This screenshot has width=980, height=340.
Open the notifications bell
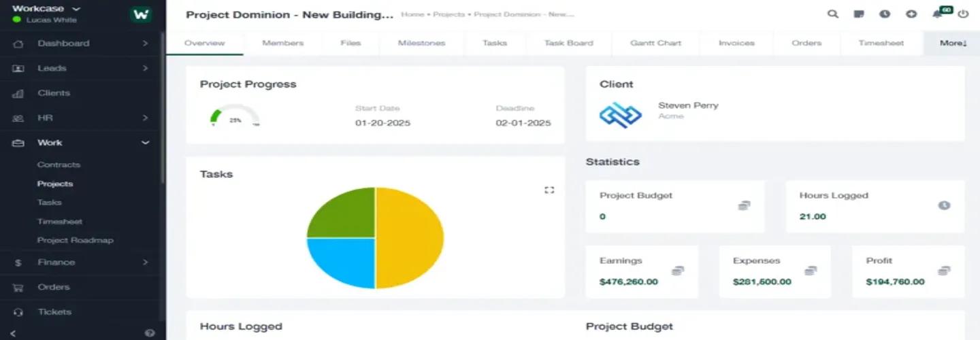click(x=938, y=14)
